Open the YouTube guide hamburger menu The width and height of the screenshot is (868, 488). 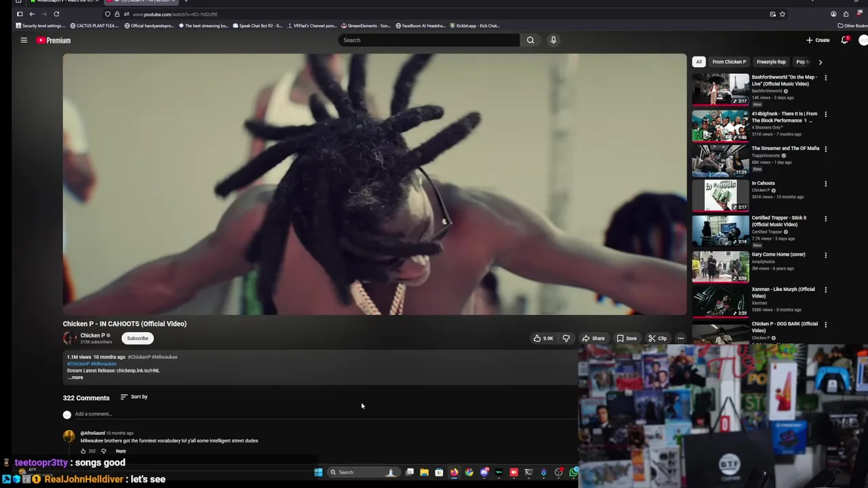click(24, 40)
